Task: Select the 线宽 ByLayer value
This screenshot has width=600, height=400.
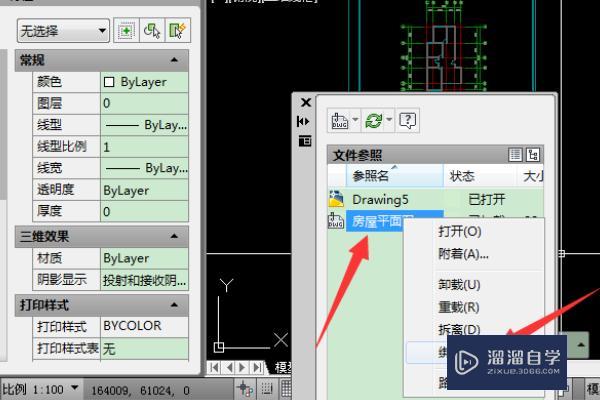Action: click(145, 168)
